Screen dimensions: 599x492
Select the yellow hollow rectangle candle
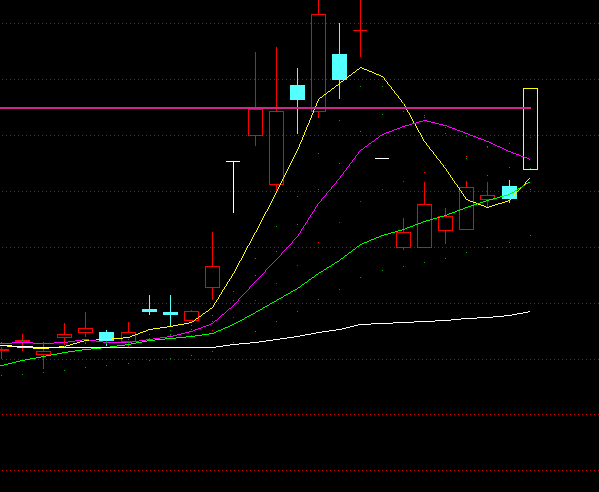coord(530,129)
